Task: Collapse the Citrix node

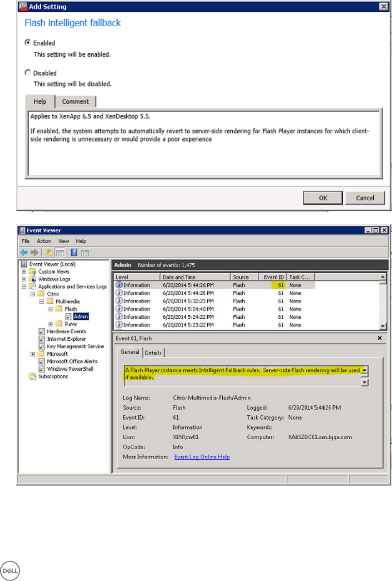Action: (x=33, y=294)
